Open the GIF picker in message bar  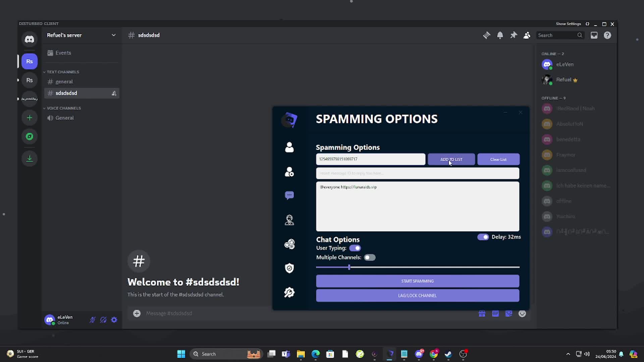[495, 313]
